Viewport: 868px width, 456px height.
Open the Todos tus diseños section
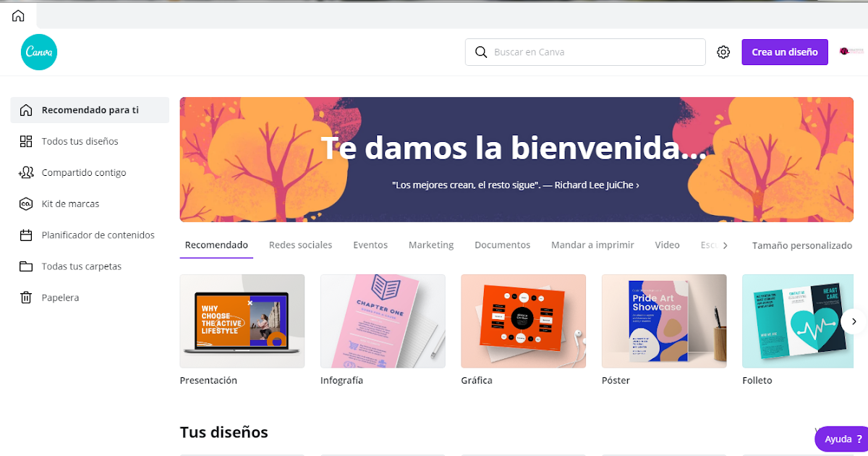point(80,141)
